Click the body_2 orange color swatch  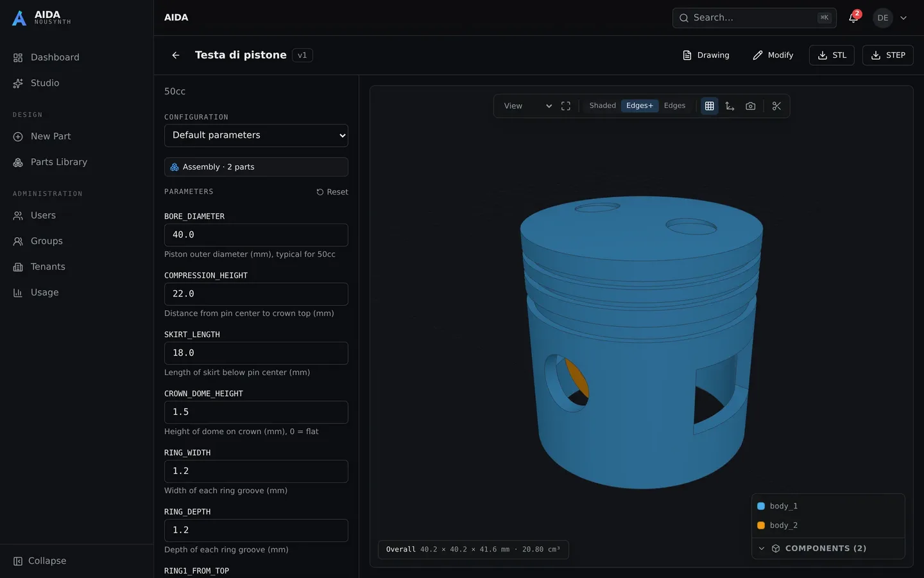761,525
